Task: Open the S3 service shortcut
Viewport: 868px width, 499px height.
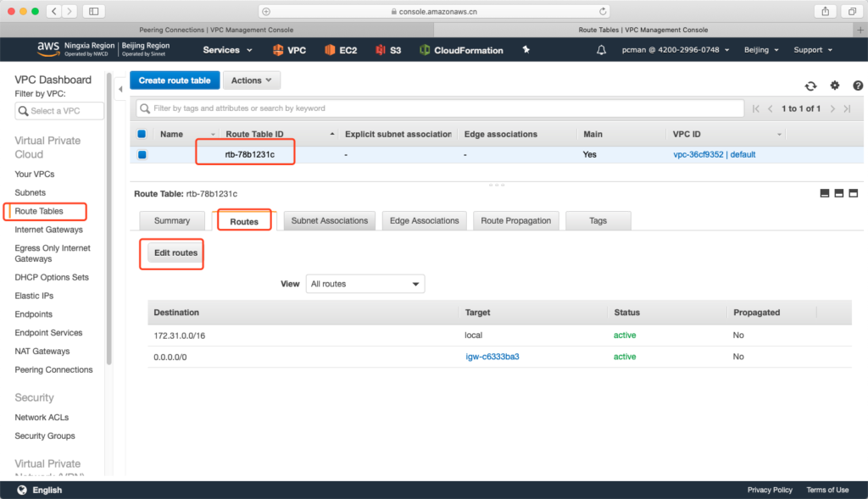Action: coord(388,50)
